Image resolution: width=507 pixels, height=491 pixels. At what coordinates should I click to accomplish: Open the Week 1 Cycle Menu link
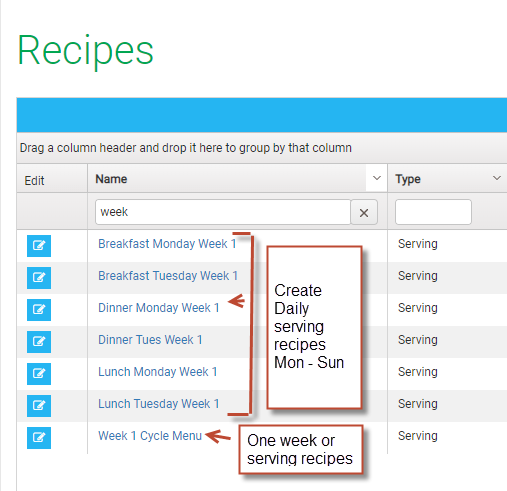pyautogui.click(x=150, y=436)
